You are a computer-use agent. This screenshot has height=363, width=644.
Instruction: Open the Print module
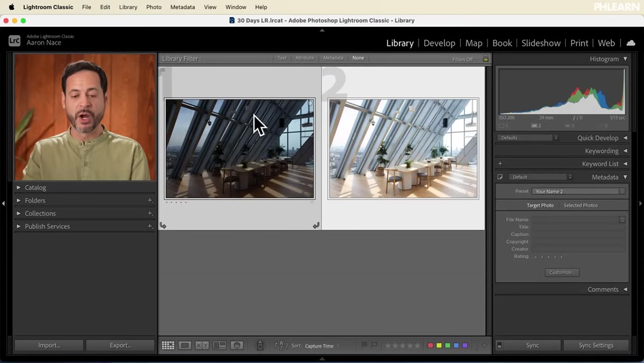(x=579, y=43)
